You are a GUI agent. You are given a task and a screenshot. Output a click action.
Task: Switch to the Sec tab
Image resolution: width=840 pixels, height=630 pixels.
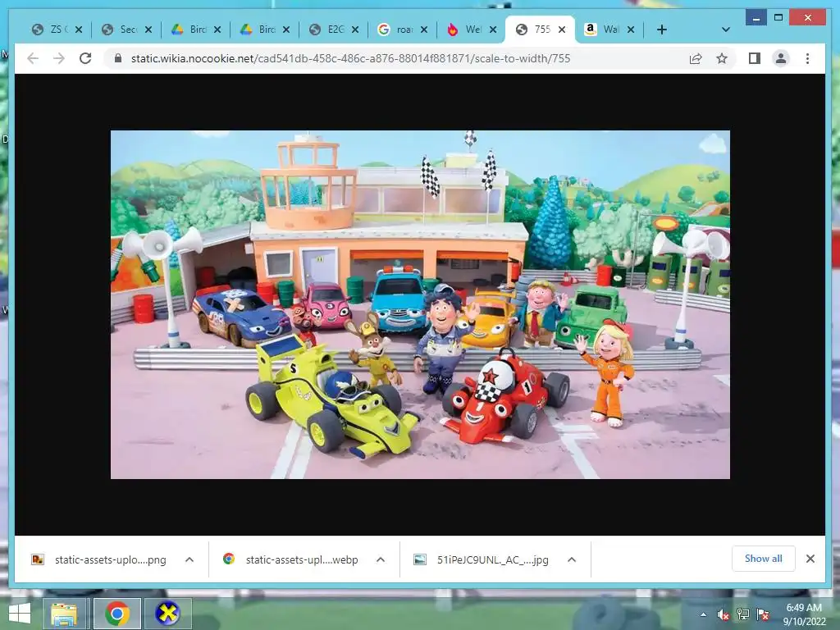point(119,30)
